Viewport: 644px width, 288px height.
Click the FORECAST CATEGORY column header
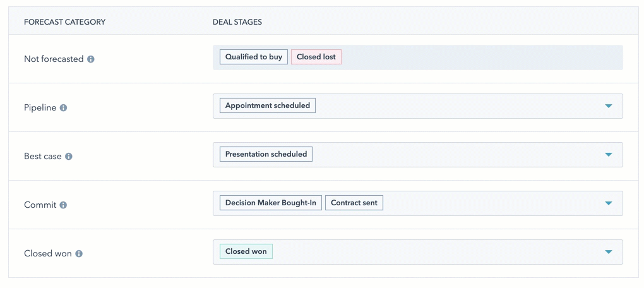[x=64, y=22]
